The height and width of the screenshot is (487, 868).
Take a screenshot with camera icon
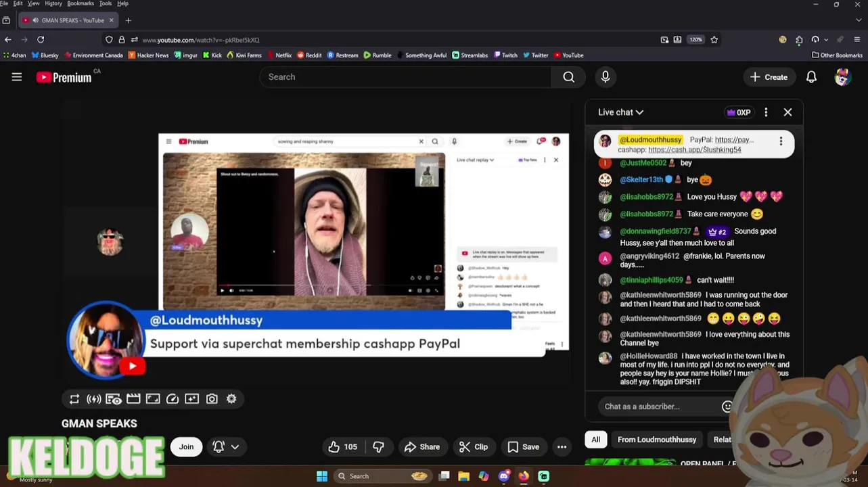pyautogui.click(x=212, y=399)
